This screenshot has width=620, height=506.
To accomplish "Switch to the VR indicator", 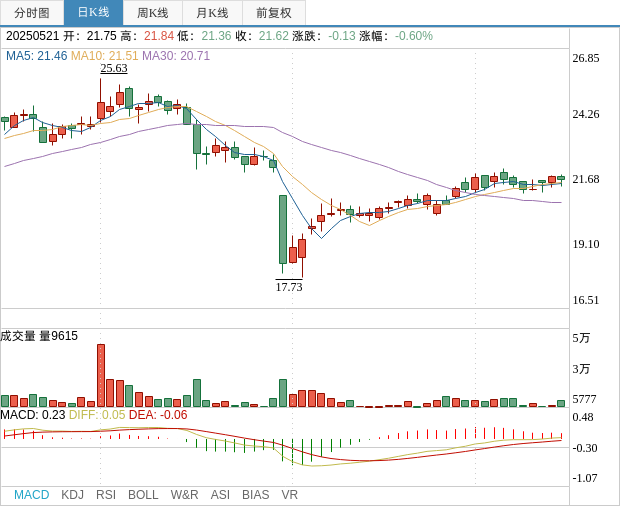I will point(289,495).
